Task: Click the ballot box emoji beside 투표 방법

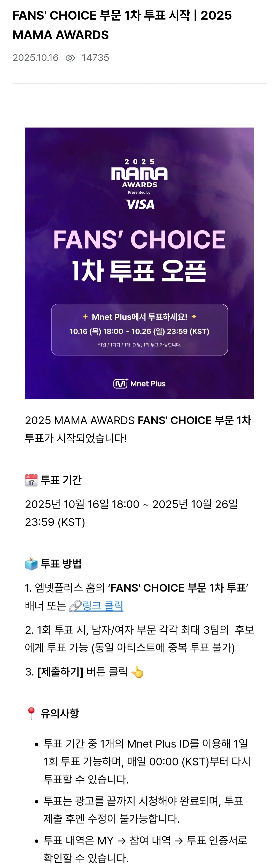Action: (31, 564)
